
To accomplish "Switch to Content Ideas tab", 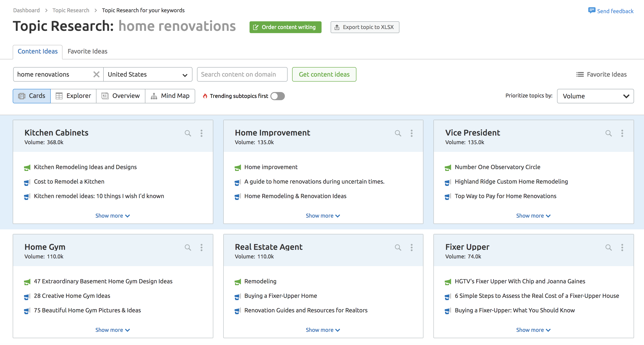I will click(38, 51).
